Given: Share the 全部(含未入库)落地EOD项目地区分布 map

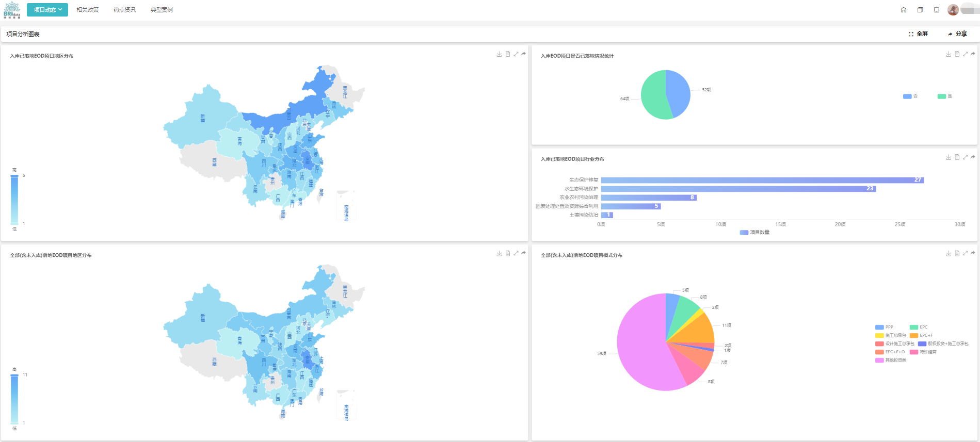Looking at the screenshot, I should coord(523,253).
